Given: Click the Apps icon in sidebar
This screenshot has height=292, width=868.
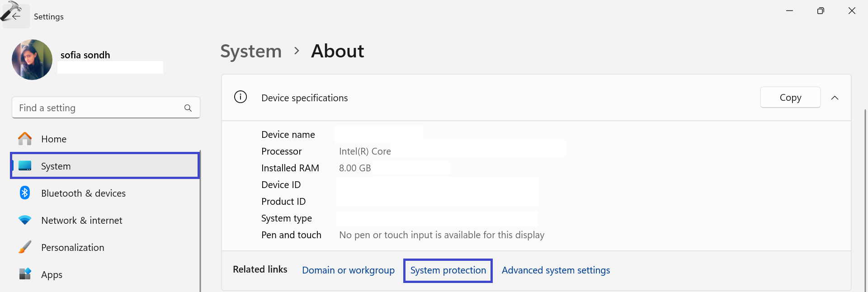Looking at the screenshot, I should click(x=25, y=274).
